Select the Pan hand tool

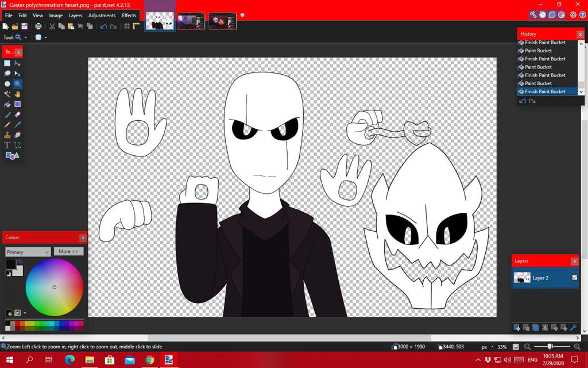(17, 94)
